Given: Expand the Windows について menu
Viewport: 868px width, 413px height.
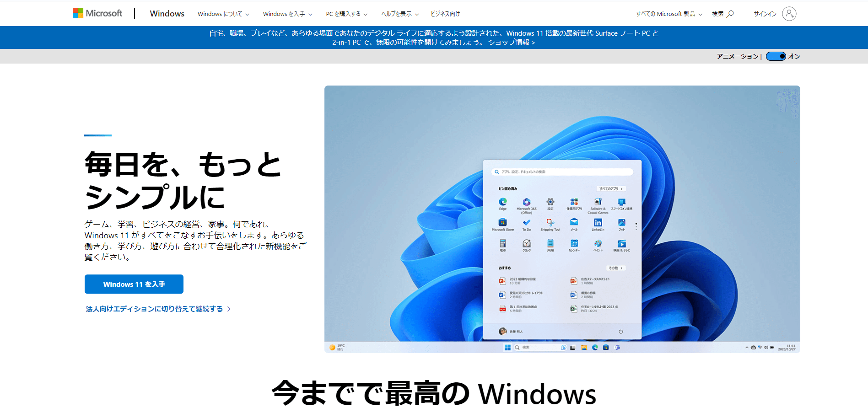Looking at the screenshot, I should tap(223, 14).
